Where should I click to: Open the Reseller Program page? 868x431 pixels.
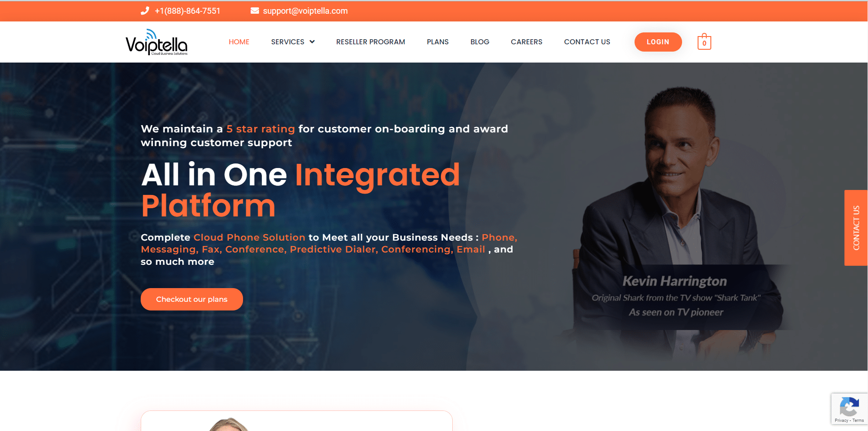point(370,42)
